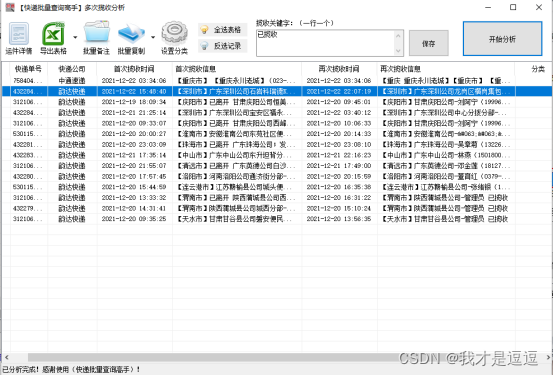
Task: Click the cell 2021-12-20 09:33:07
Action: [x=134, y=123]
